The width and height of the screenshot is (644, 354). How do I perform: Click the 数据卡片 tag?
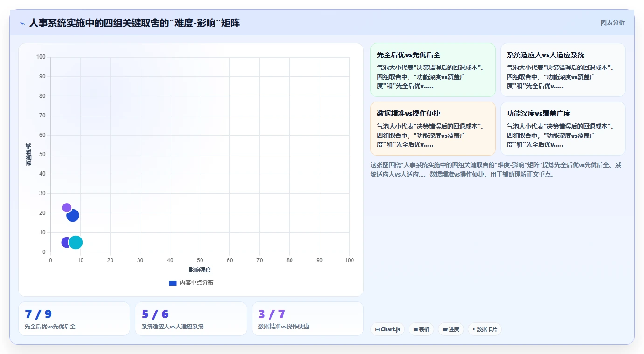pos(485,329)
